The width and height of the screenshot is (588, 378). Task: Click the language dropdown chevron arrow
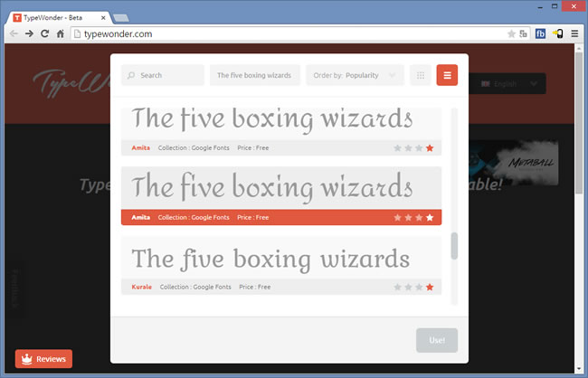pyautogui.click(x=534, y=84)
